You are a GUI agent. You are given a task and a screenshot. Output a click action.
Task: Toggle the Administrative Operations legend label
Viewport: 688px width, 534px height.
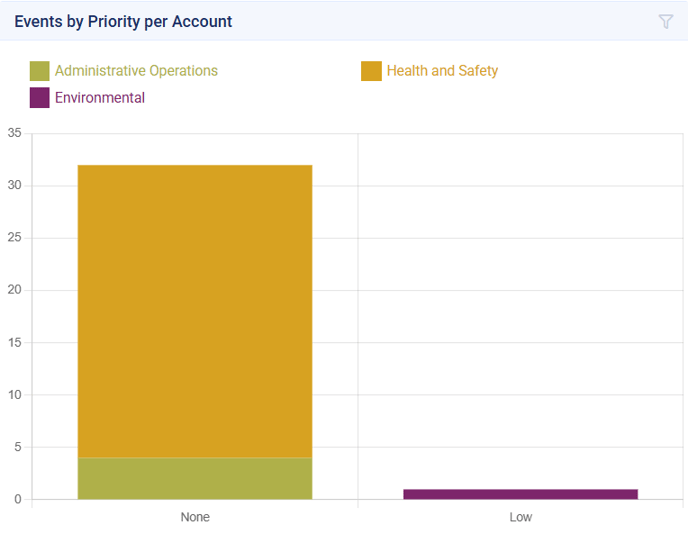[x=136, y=71]
